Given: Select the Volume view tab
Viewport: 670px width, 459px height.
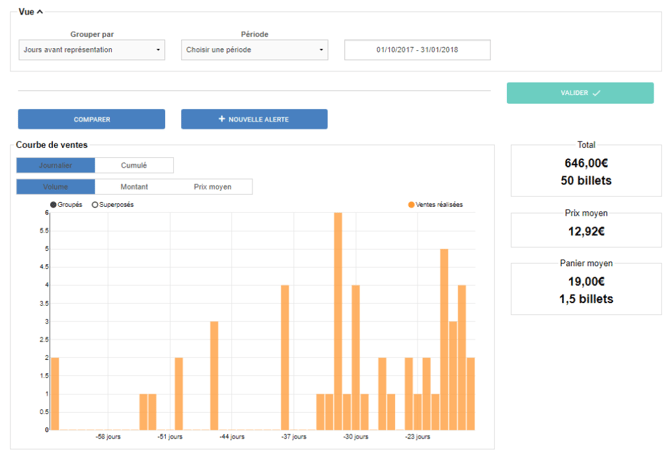Looking at the screenshot, I should pos(56,187).
